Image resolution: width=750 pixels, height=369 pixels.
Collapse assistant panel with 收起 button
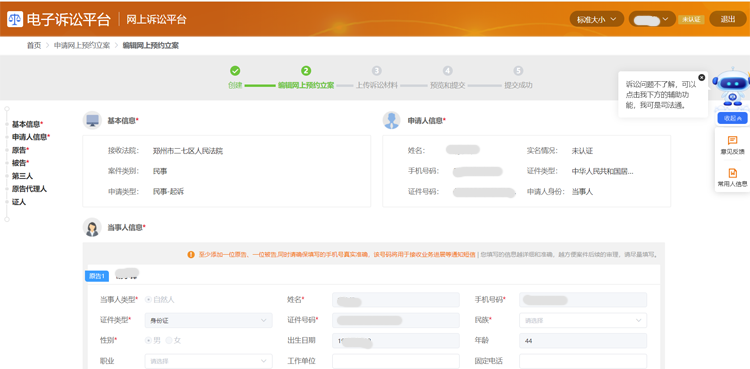pos(732,118)
